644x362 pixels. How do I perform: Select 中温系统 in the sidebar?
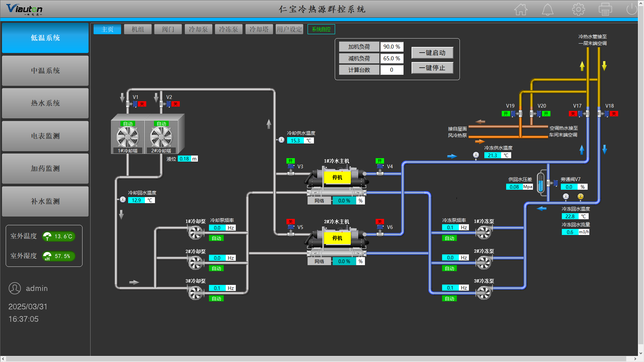(x=45, y=71)
